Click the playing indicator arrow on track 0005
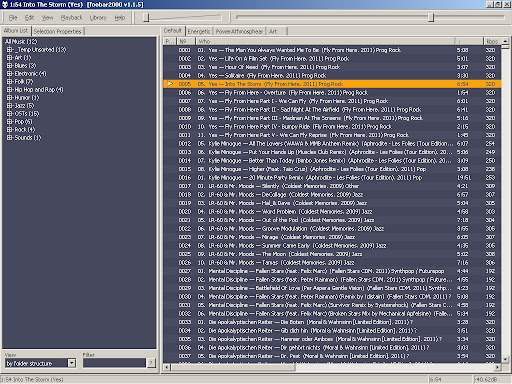512x384 pixels. tap(170, 84)
